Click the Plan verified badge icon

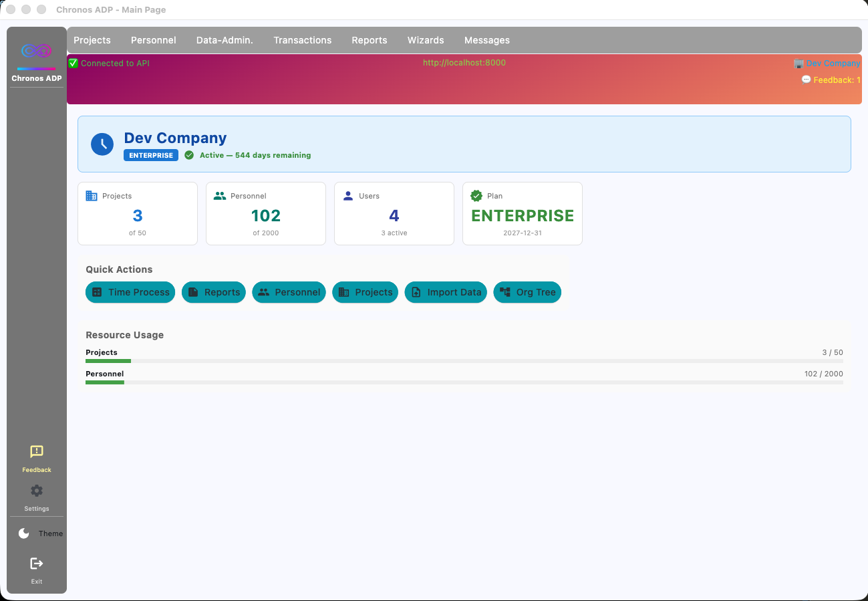476,196
